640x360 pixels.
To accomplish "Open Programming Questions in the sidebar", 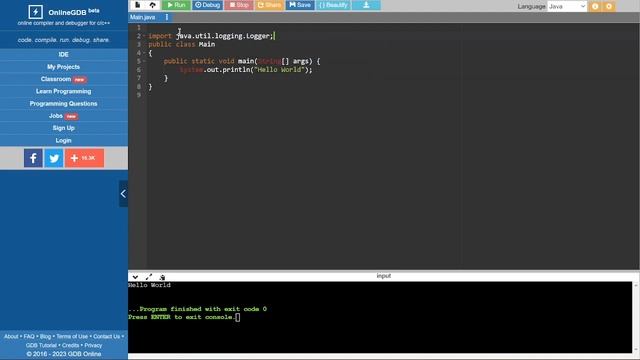I will click(x=63, y=103).
